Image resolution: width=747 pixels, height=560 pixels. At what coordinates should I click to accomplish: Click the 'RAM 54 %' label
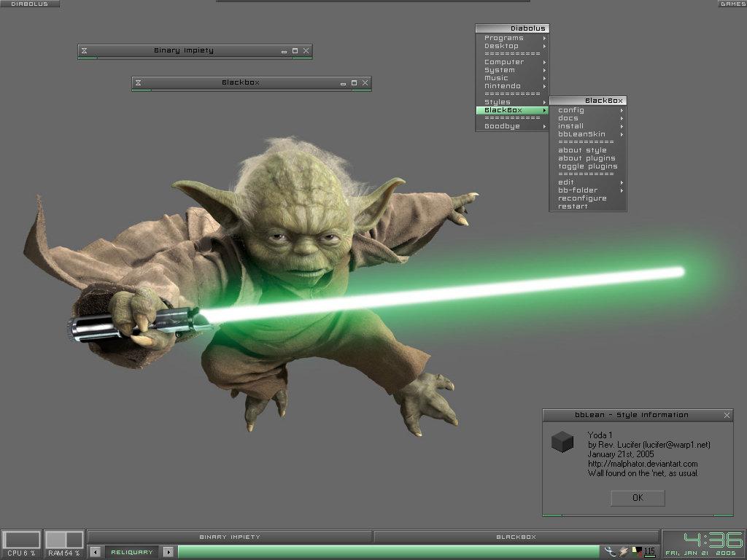coord(64,553)
